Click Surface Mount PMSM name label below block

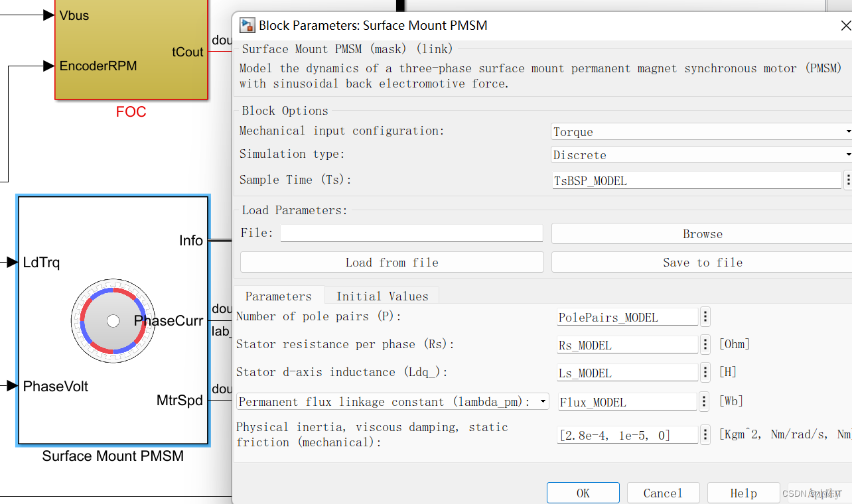(x=113, y=456)
